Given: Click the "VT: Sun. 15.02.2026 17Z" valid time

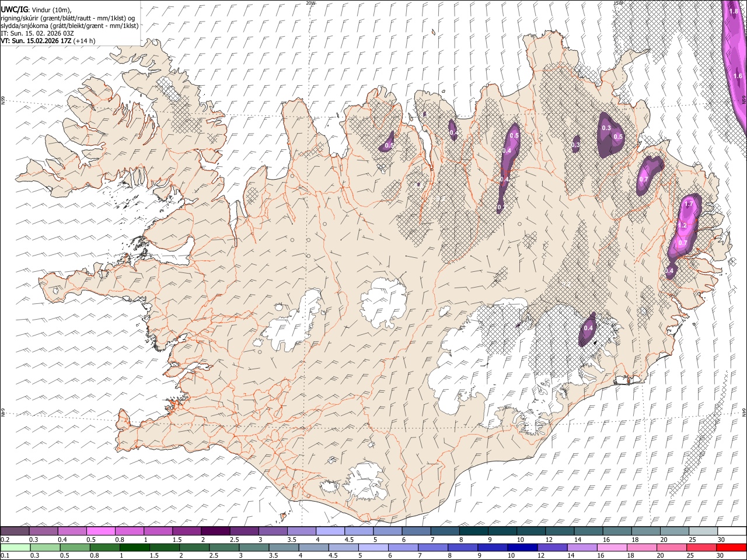Looking at the screenshot, I should coord(36,41).
